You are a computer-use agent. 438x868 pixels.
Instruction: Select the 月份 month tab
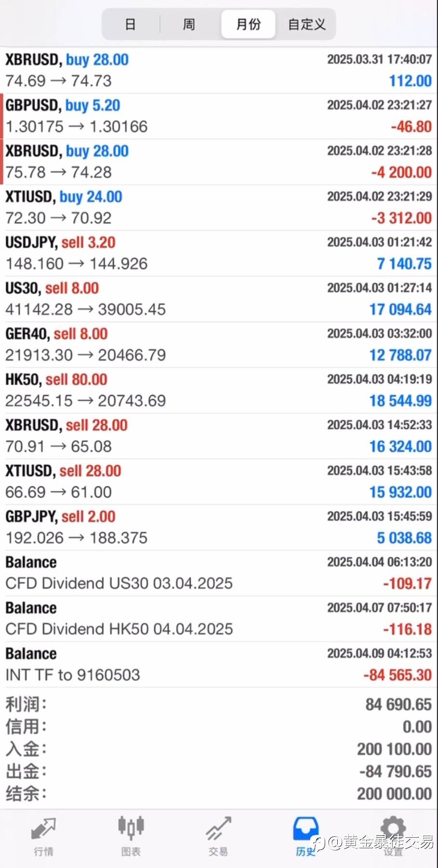[x=248, y=24]
